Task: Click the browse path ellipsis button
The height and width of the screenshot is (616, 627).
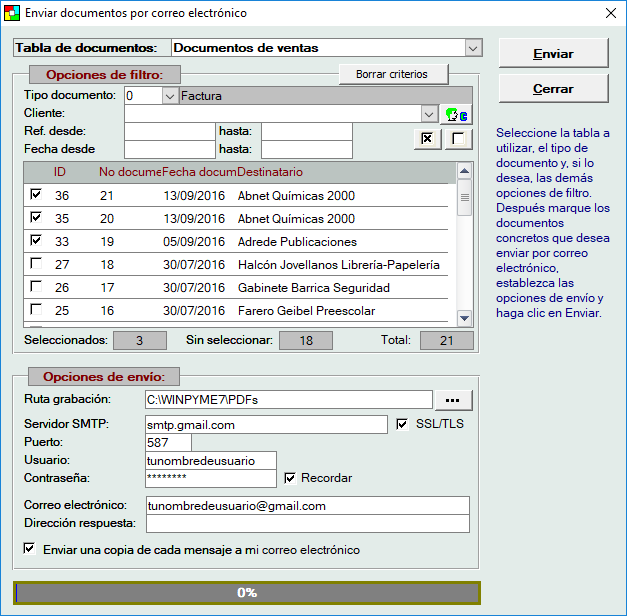Action: (452, 400)
